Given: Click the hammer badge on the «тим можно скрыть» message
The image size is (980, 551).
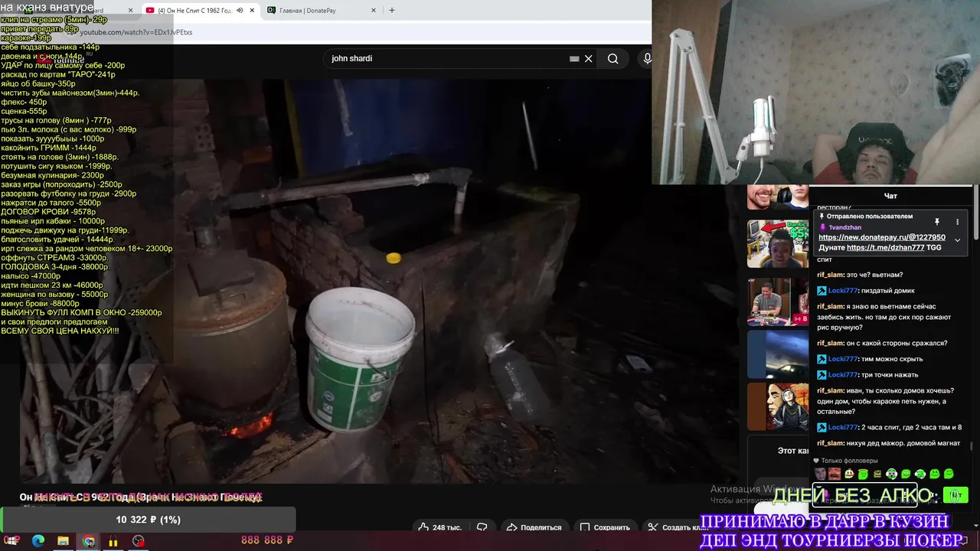Looking at the screenshot, I should 822,359.
